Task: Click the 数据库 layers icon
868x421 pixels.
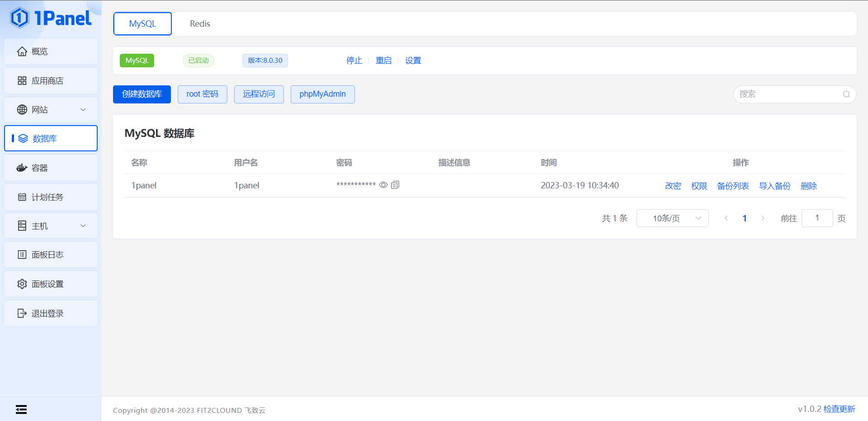Action: (23, 139)
